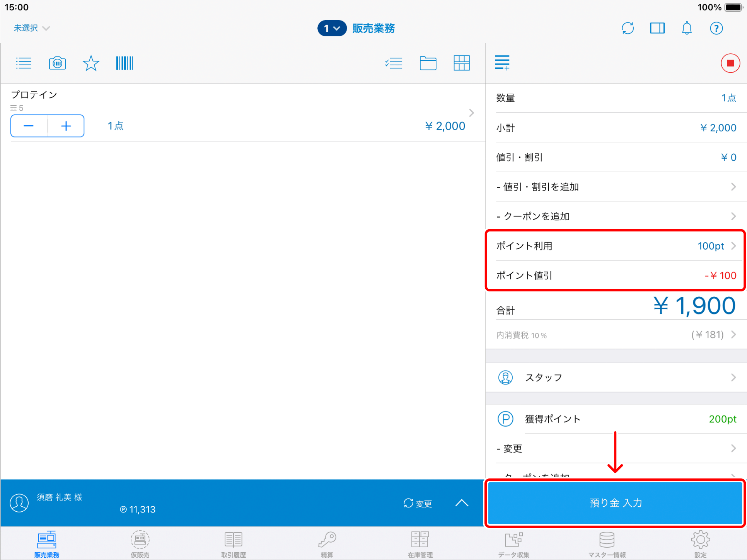Click the help question mark icon

(716, 28)
